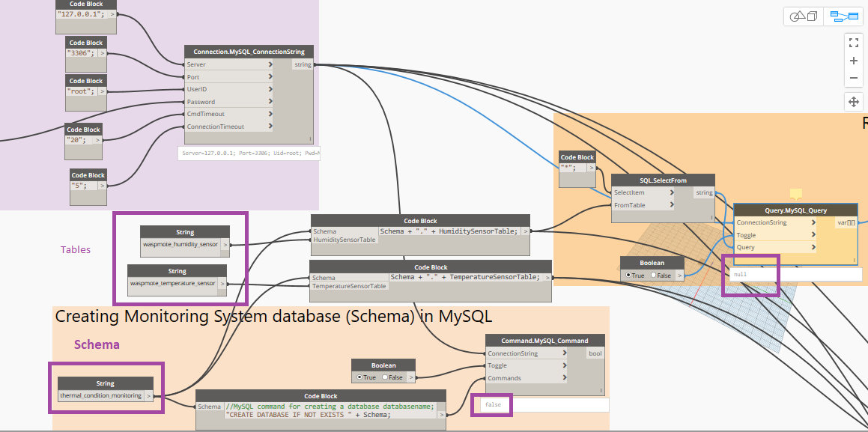Zoom in on the workspace
Viewport: 868px width, 432px height.
pos(854,61)
